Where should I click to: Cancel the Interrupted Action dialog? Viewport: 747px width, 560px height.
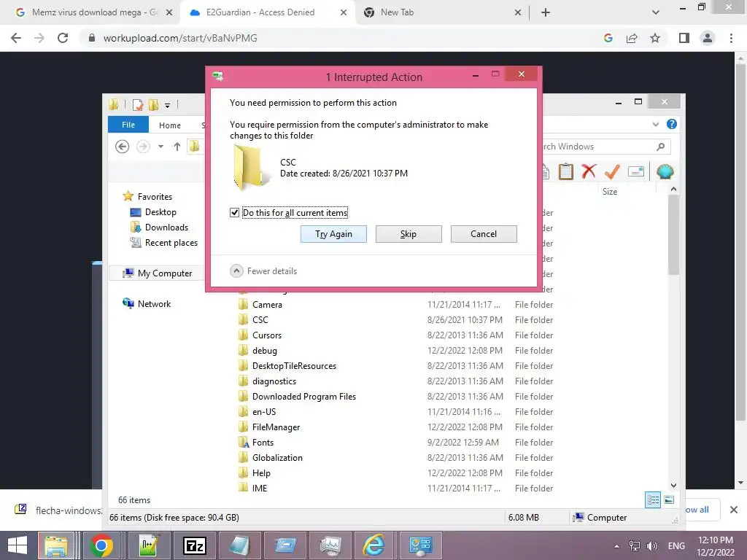click(x=484, y=234)
